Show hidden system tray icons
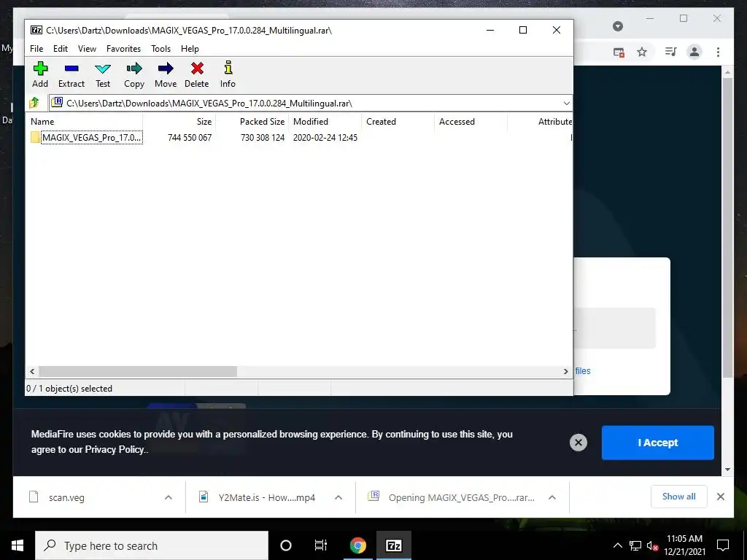The width and height of the screenshot is (747, 560). 617,545
